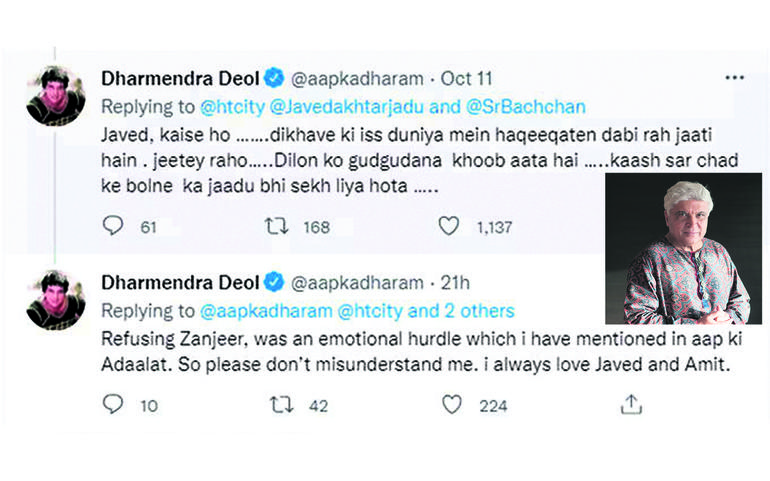Retweet the second tweet about Zanjeer
The height and width of the screenshot is (481, 770).
(282, 404)
